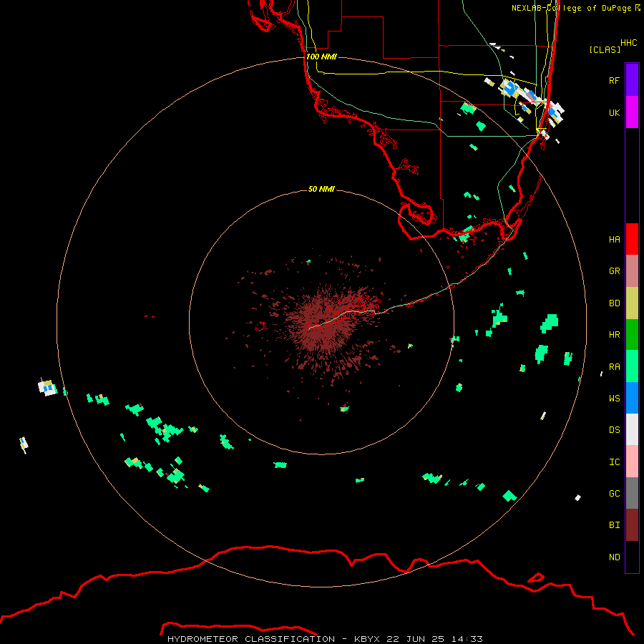Click the UK magenta legend swatch
Image resolution: width=644 pixels, height=644 pixels.
(x=632, y=112)
